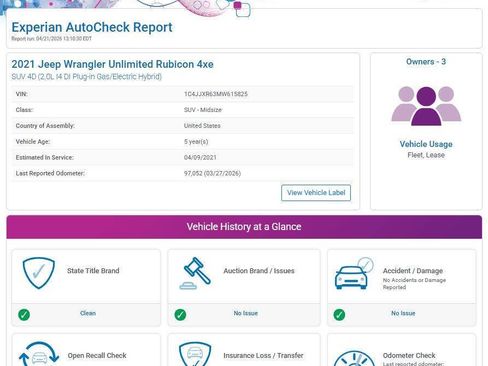
Task: Click No Issue under Auction Brand
Action: point(246,313)
